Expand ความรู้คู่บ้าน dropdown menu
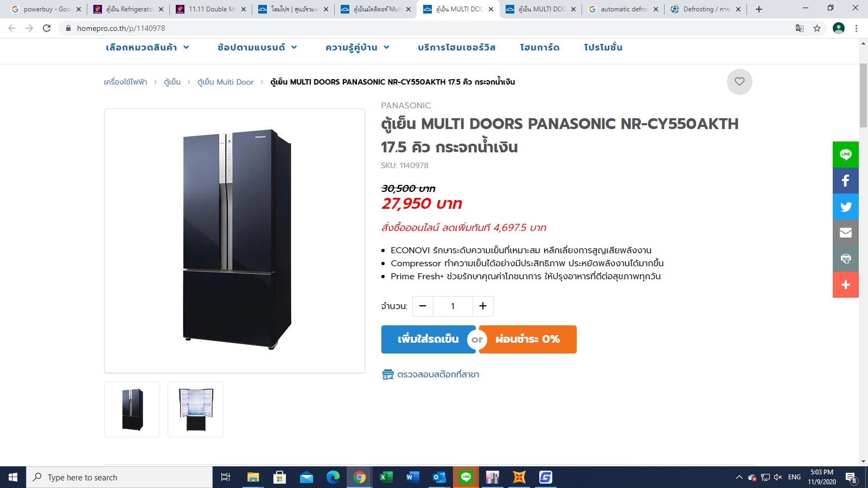 (x=358, y=48)
